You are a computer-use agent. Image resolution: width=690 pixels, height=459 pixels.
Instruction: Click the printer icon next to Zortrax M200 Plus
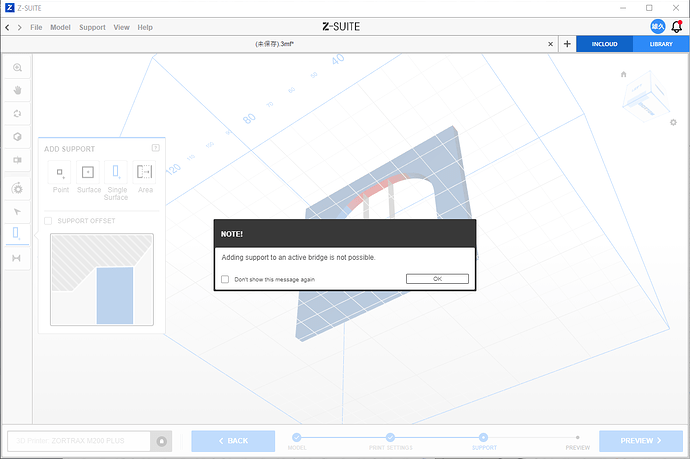click(x=161, y=441)
